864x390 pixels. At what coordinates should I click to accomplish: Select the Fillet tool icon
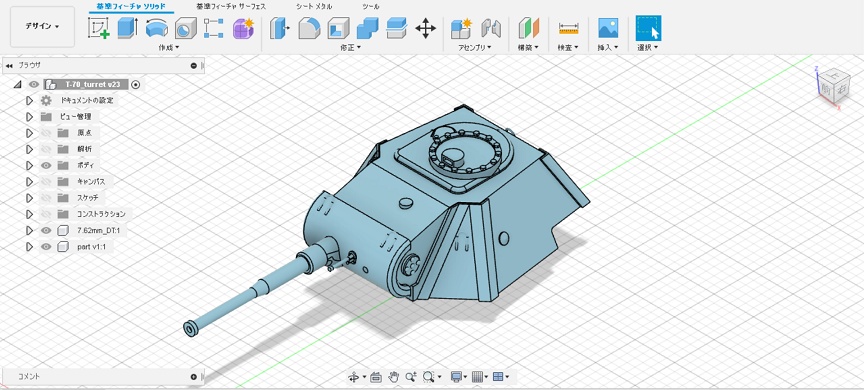(309, 28)
